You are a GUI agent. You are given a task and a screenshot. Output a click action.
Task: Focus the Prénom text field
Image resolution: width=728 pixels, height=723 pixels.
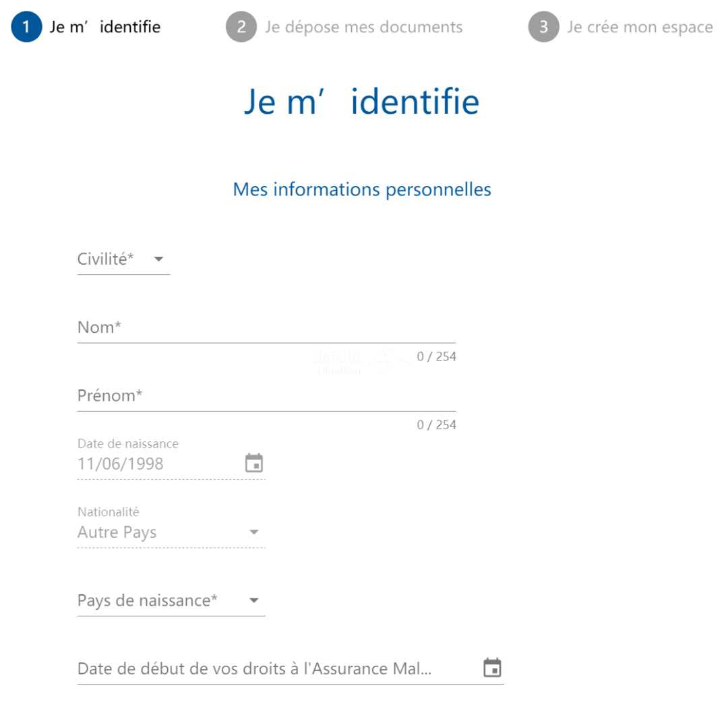(x=266, y=396)
